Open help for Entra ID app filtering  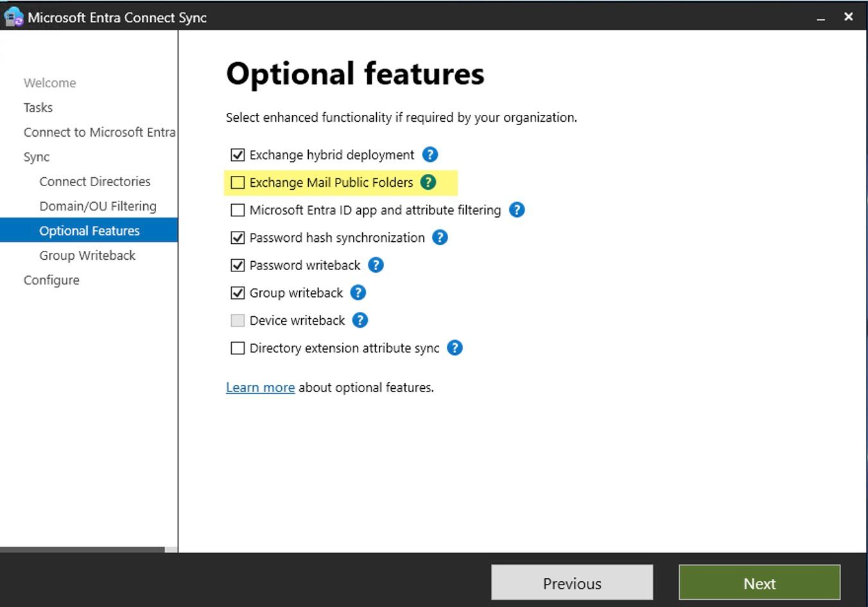[517, 210]
